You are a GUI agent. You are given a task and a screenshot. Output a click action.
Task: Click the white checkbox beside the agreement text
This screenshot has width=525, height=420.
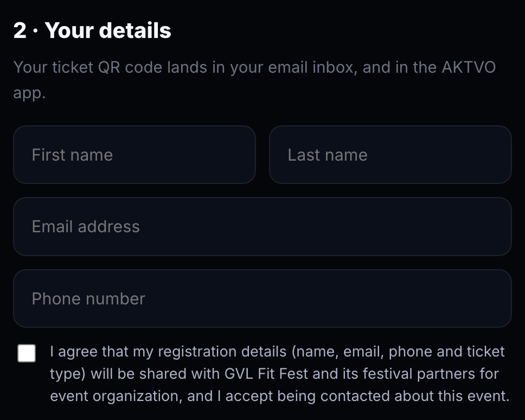pyautogui.click(x=27, y=353)
